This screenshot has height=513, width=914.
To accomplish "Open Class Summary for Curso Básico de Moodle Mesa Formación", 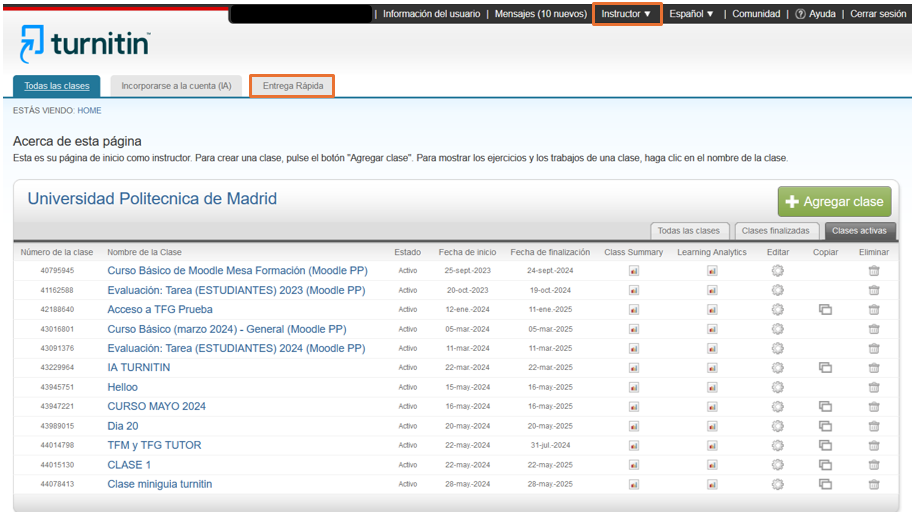I will pyautogui.click(x=634, y=270).
